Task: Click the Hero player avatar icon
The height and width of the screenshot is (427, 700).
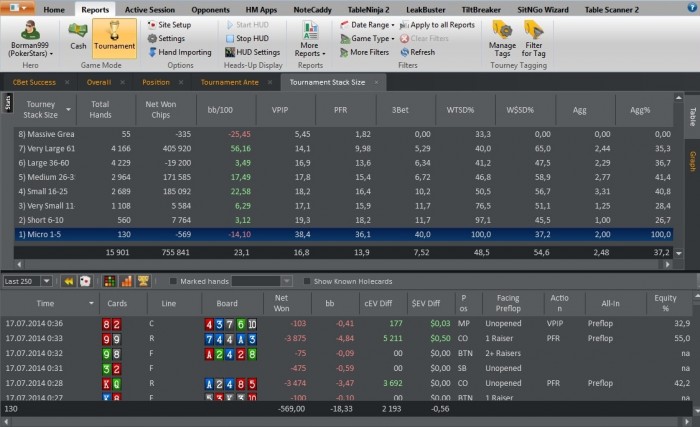Action: tap(30, 30)
